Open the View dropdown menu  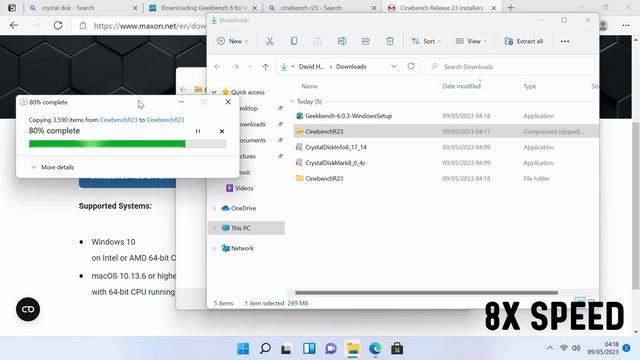coord(471,41)
